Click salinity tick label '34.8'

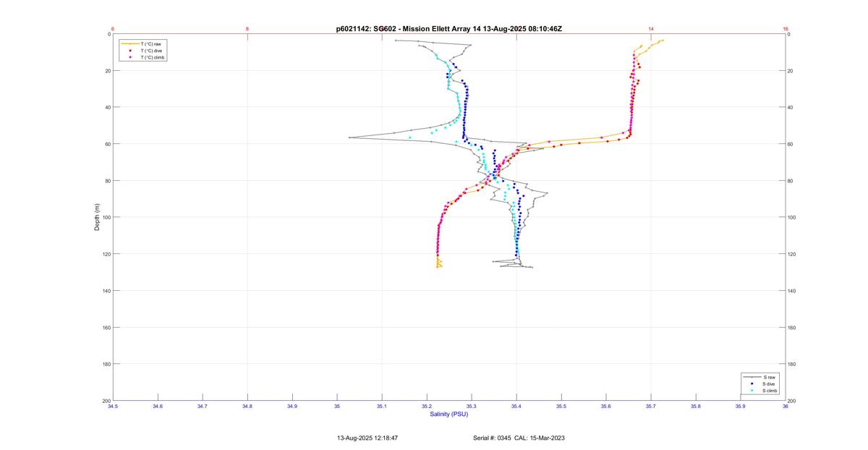click(x=247, y=407)
